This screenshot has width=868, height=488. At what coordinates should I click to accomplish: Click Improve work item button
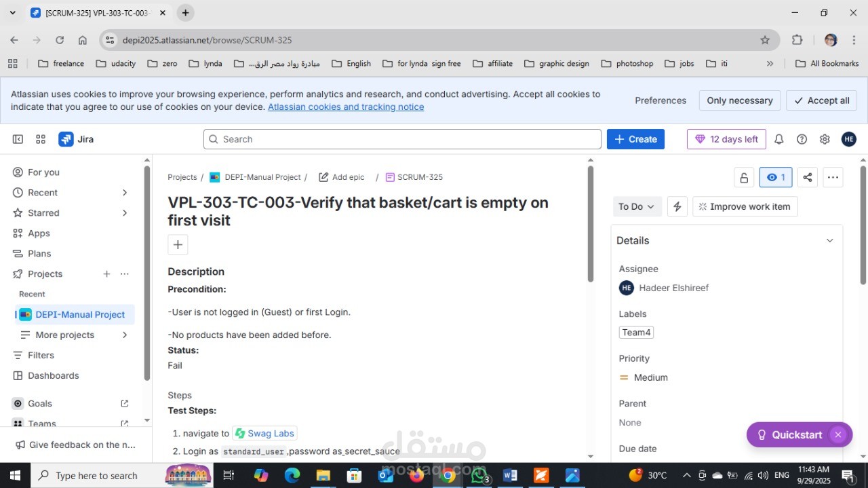tap(745, 206)
